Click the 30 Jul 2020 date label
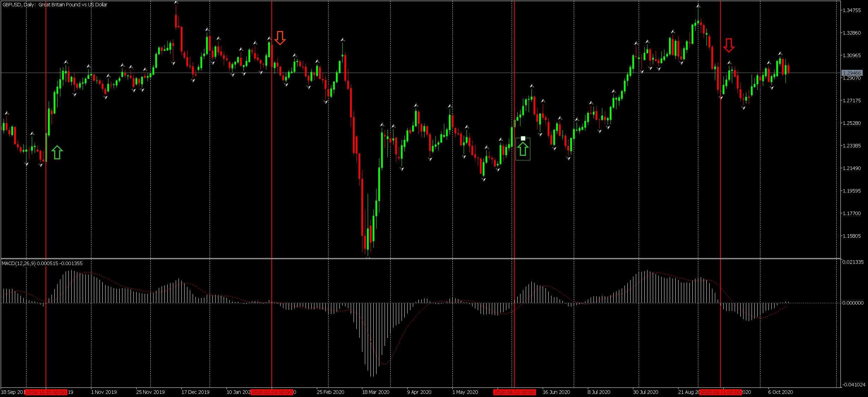868x397 pixels. (645, 392)
